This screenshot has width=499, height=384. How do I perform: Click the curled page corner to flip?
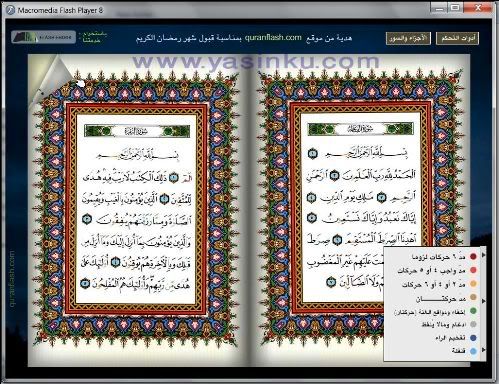55,78
